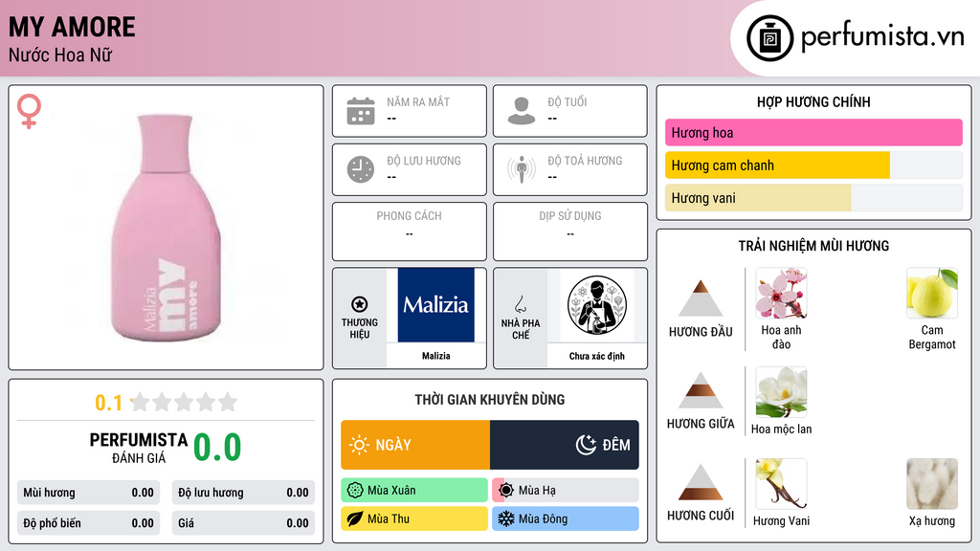Click the Trải nghiệm mùi hương heading

(x=813, y=246)
